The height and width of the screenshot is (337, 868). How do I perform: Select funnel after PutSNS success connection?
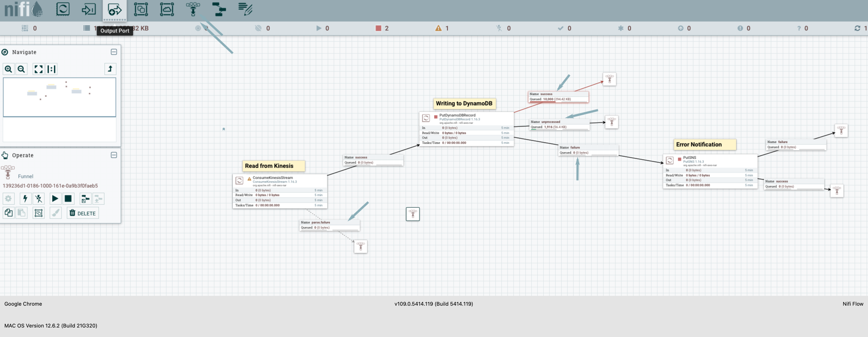click(x=837, y=191)
